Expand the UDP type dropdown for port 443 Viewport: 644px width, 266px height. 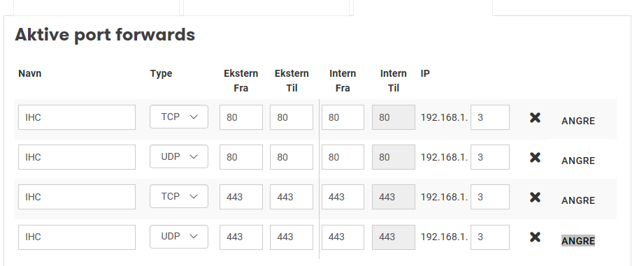(x=179, y=237)
